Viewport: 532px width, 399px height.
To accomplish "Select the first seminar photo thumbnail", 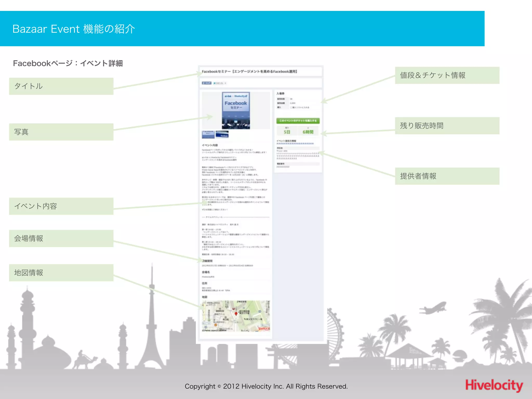I will coord(208,134).
